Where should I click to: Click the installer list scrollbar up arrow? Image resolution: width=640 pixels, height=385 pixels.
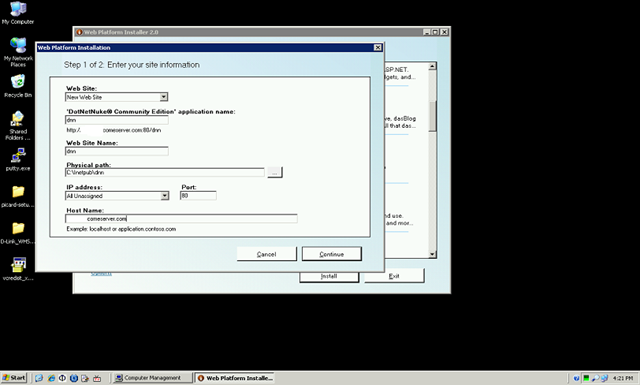[433, 66]
